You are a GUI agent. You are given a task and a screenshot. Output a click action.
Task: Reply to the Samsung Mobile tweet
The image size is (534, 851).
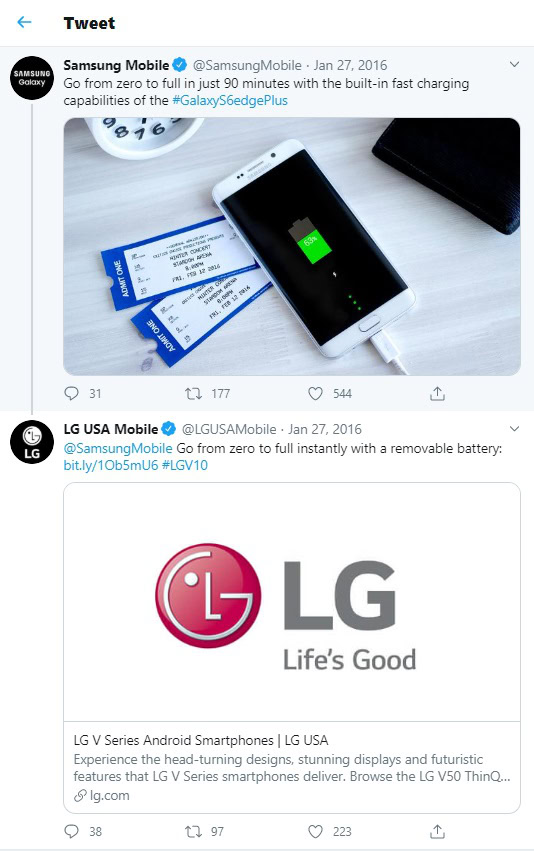[x=71, y=393]
